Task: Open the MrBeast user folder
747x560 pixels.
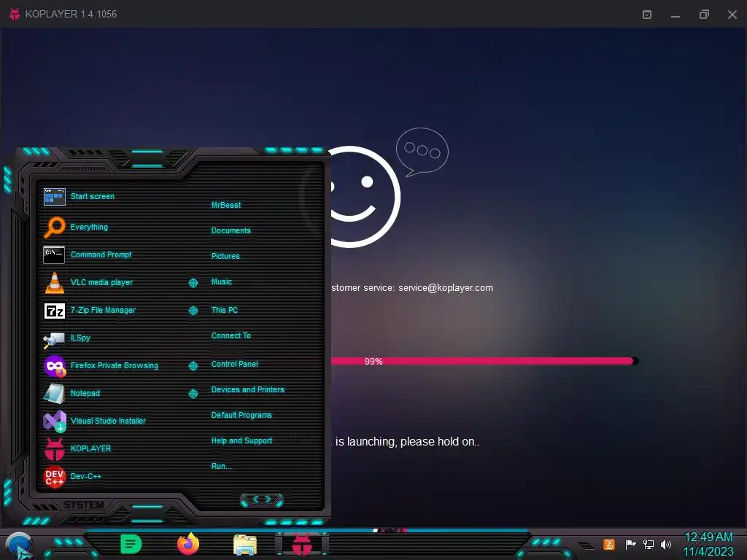Action: click(x=226, y=205)
